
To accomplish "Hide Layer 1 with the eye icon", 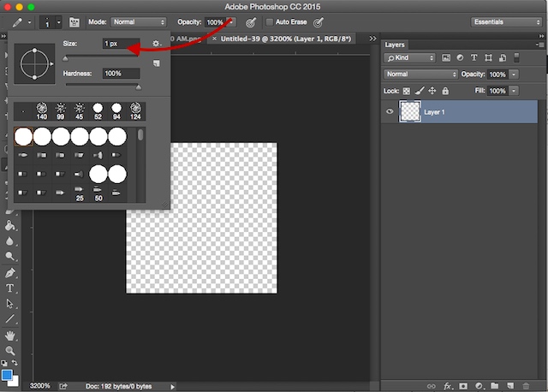I will pyautogui.click(x=390, y=111).
